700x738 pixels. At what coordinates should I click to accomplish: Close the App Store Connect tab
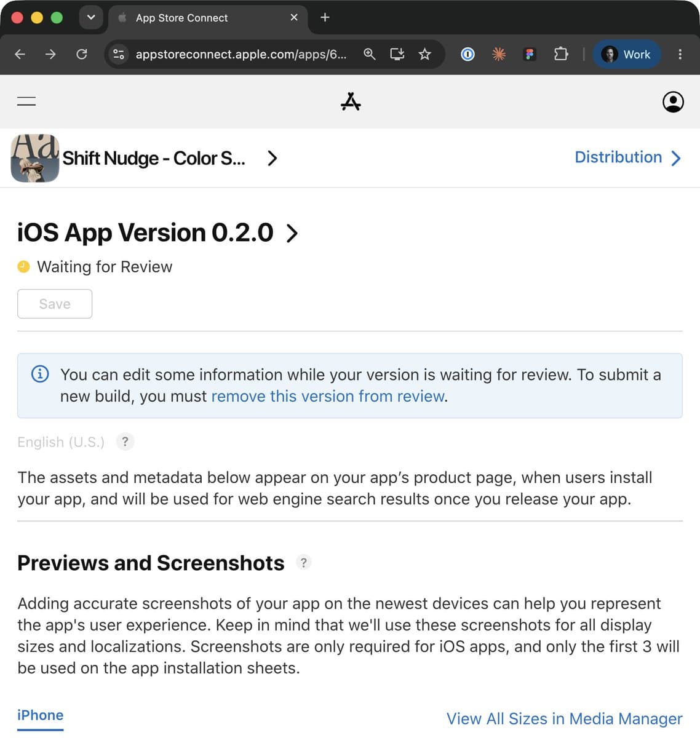[294, 17]
